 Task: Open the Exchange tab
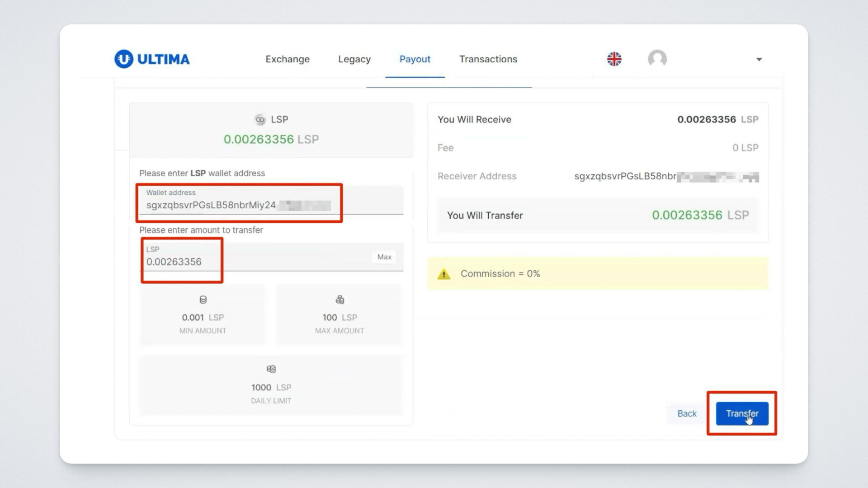[288, 59]
